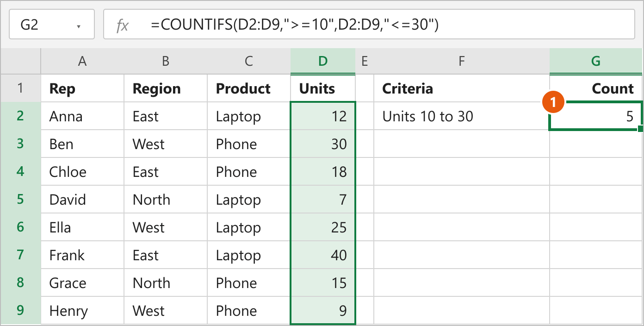Select the cell containing 'Anna'
The image size is (644, 326).
(82, 116)
